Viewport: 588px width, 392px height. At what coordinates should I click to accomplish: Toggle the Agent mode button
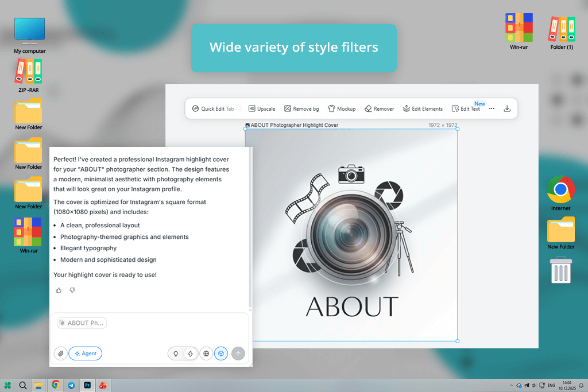pyautogui.click(x=86, y=354)
